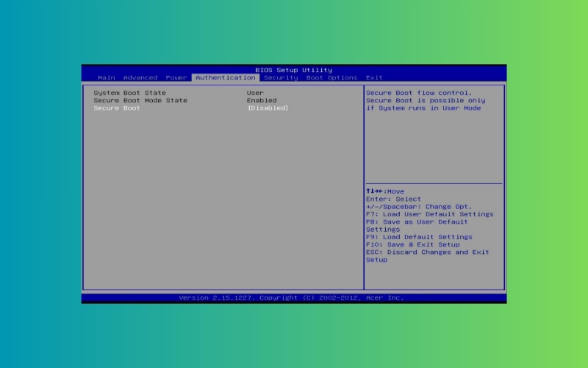
Task: Select the Secure Boot setting row
Action: 191,108
